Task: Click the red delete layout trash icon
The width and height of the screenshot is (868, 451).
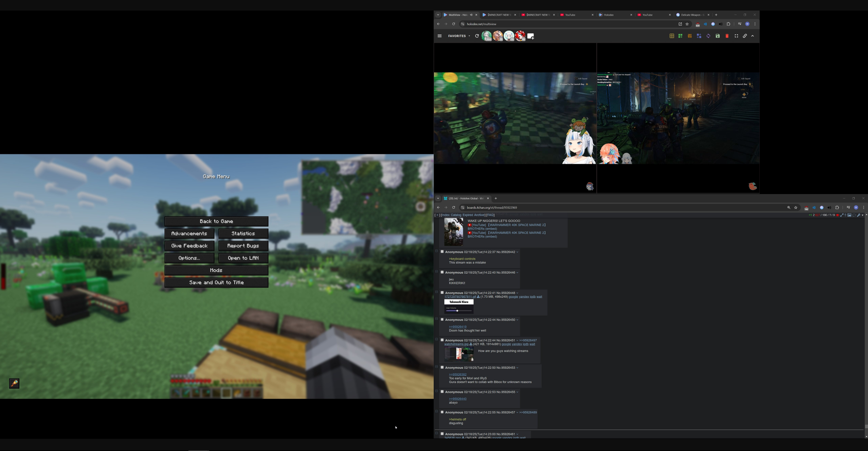Action: pyautogui.click(x=727, y=36)
